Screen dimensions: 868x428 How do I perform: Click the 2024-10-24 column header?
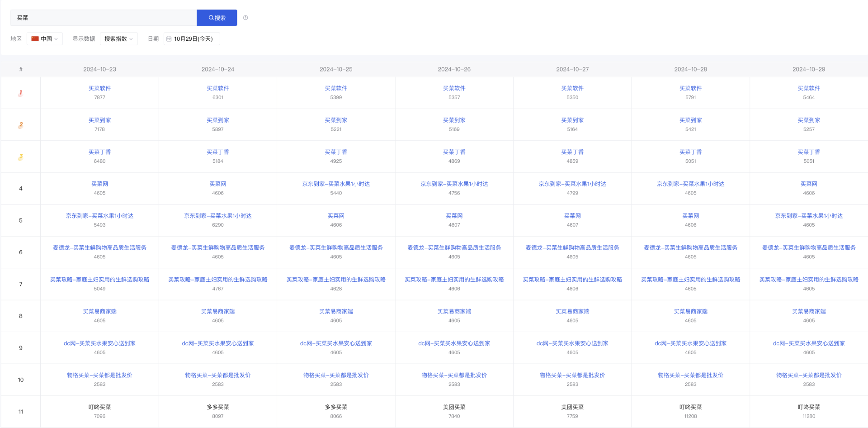pos(218,69)
